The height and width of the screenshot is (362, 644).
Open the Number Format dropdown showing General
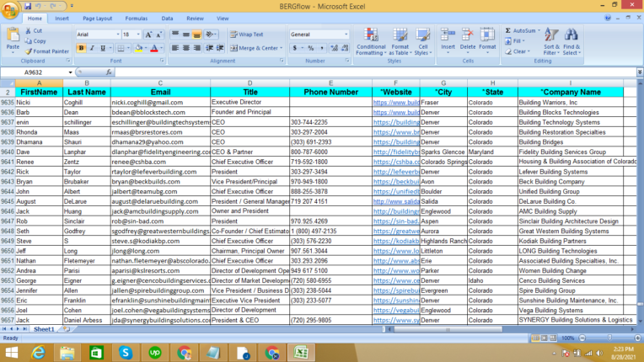point(346,35)
